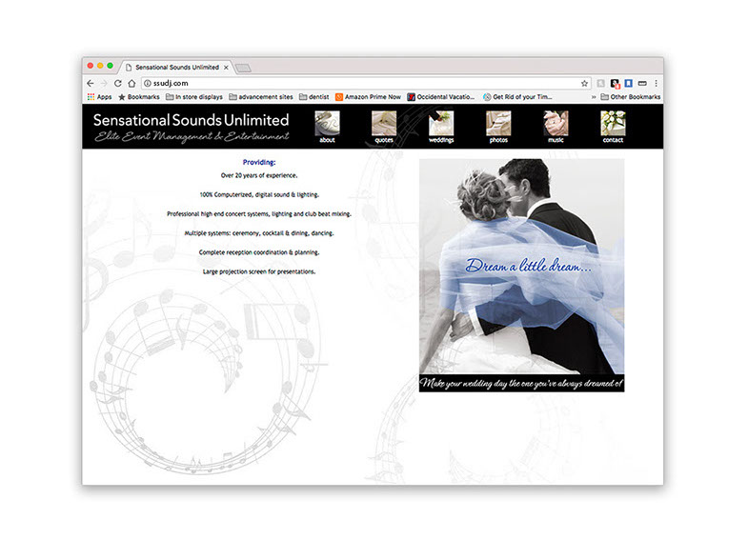
Task: Select the music navigation icon
Action: click(x=556, y=124)
